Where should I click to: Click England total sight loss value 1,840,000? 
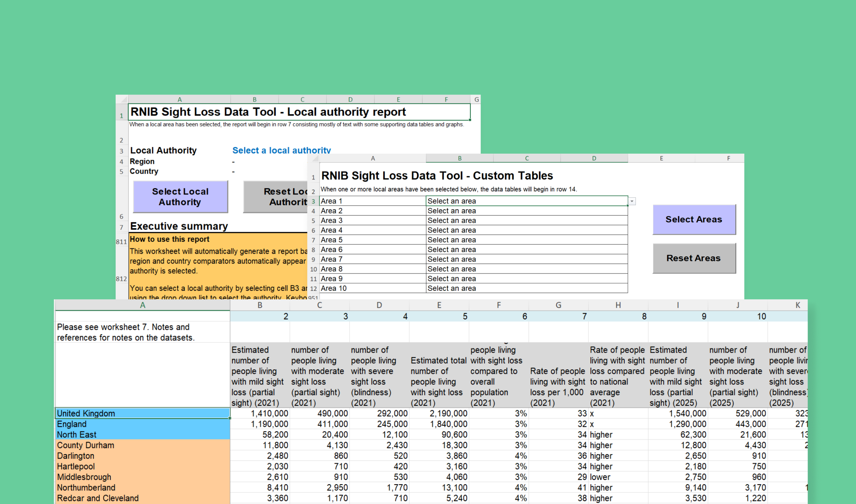tap(439, 424)
